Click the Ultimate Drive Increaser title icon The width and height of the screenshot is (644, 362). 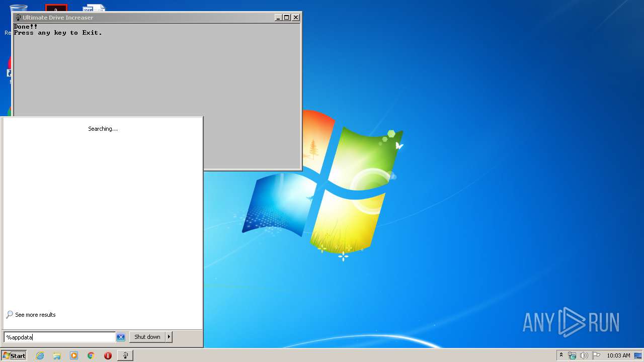coord(18,18)
